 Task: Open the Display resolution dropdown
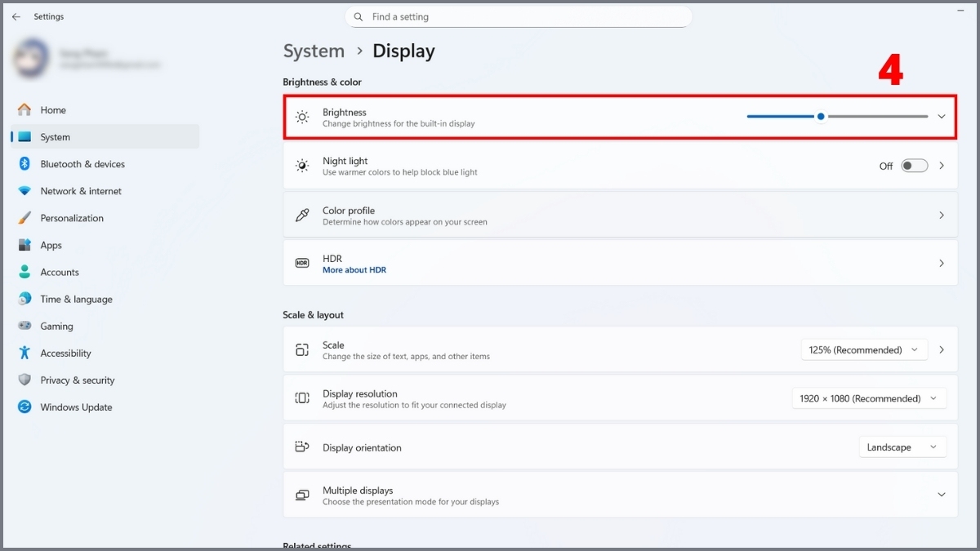tap(869, 398)
